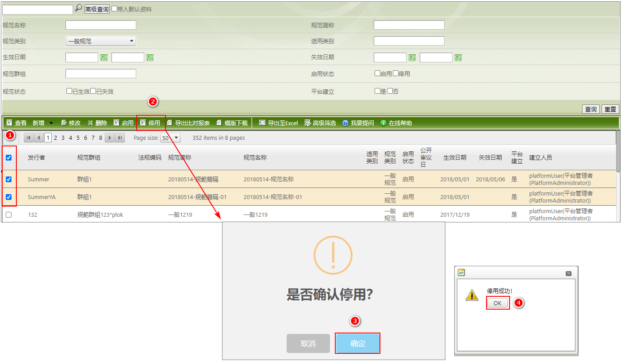Click 启用 in the toolbar
Image resolution: width=621 pixels, height=364 pixels.
tap(123, 123)
